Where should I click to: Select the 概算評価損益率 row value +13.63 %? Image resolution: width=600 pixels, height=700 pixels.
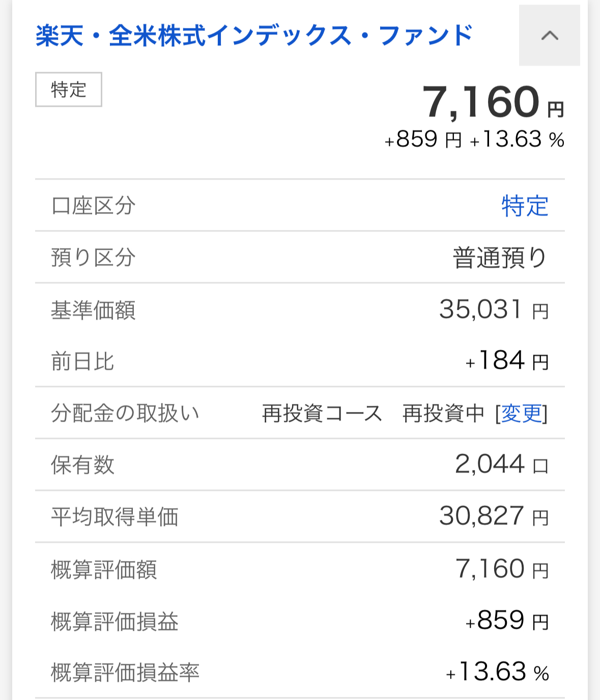498,672
